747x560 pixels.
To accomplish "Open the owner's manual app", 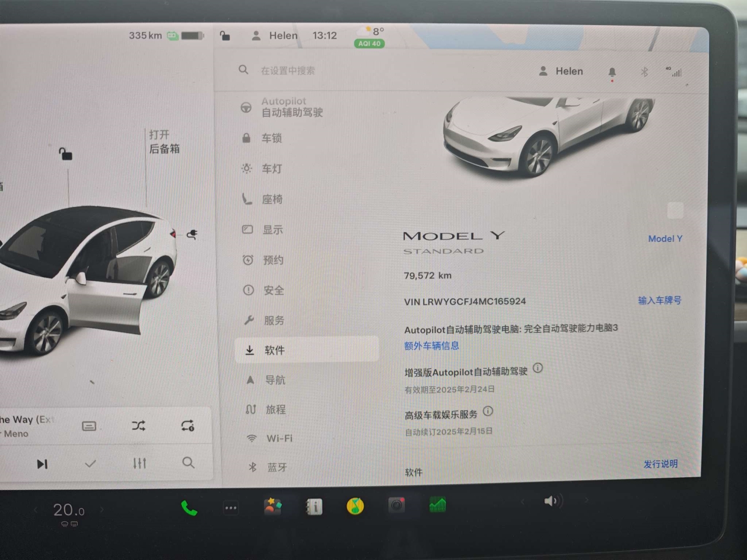I will pos(314,506).
